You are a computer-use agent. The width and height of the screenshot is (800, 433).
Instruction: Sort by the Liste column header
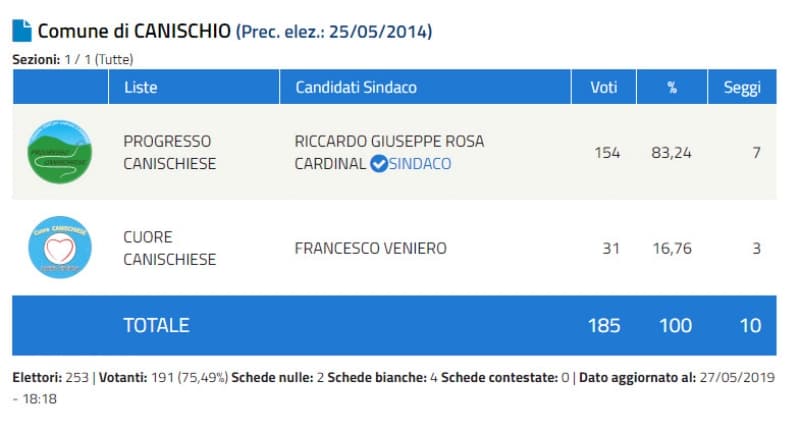point(141,87)
